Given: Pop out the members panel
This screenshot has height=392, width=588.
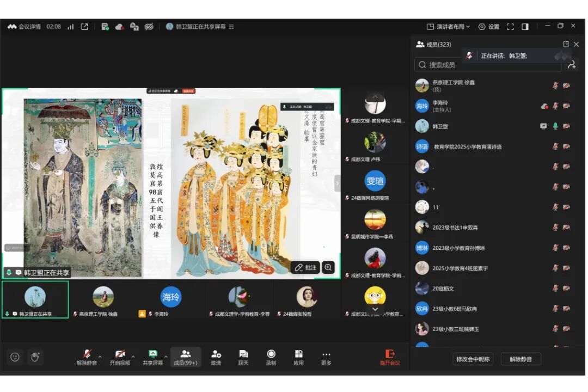Looking at the screenshot, I should pos(566,44).
